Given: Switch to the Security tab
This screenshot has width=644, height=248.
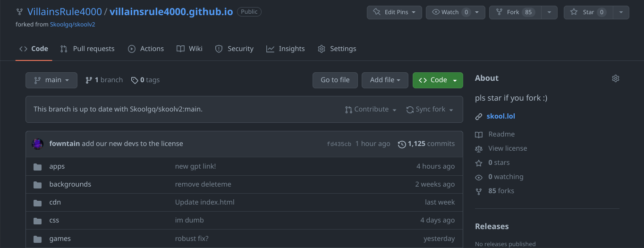Looking at the screenshot, I should tap(234, 49).
